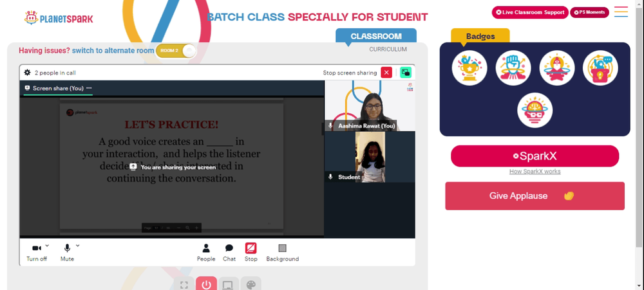This screenshot has width=644, height=290.
Task: Click the fullscreen icon below the call
Action: click(x=184, y=285)
